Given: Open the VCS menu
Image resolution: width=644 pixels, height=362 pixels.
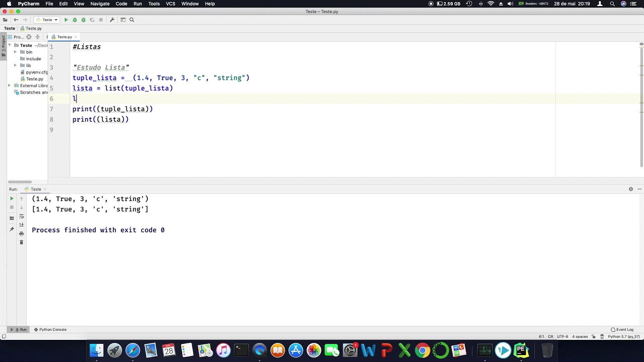Looking at the screenshot, I should coord(171,4).
